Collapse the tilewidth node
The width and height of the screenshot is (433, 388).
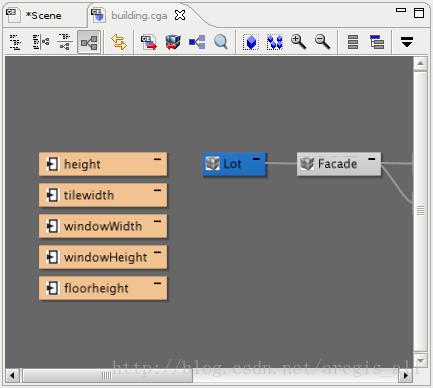[x=157, y=190]
